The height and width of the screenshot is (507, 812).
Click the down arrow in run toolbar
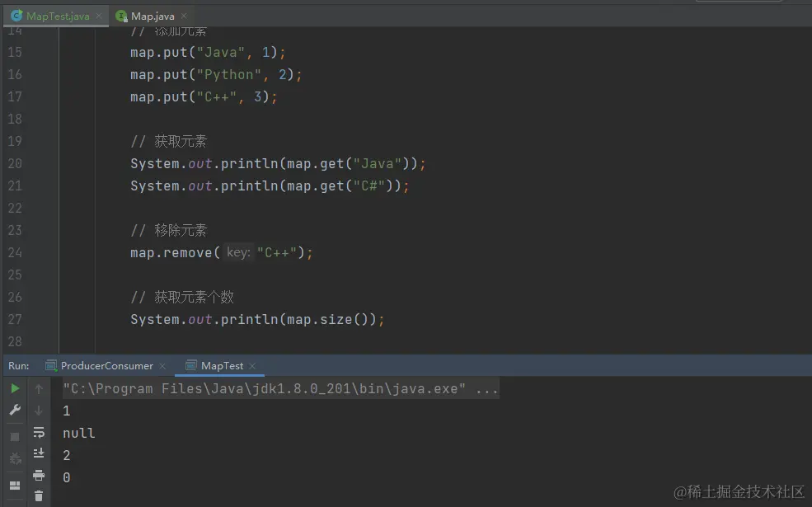point(39,411)
